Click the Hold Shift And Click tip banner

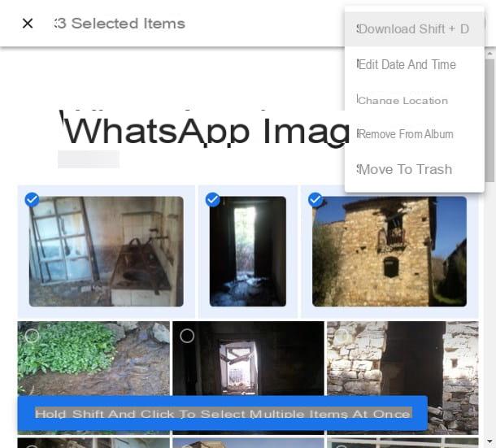(222, 413)
